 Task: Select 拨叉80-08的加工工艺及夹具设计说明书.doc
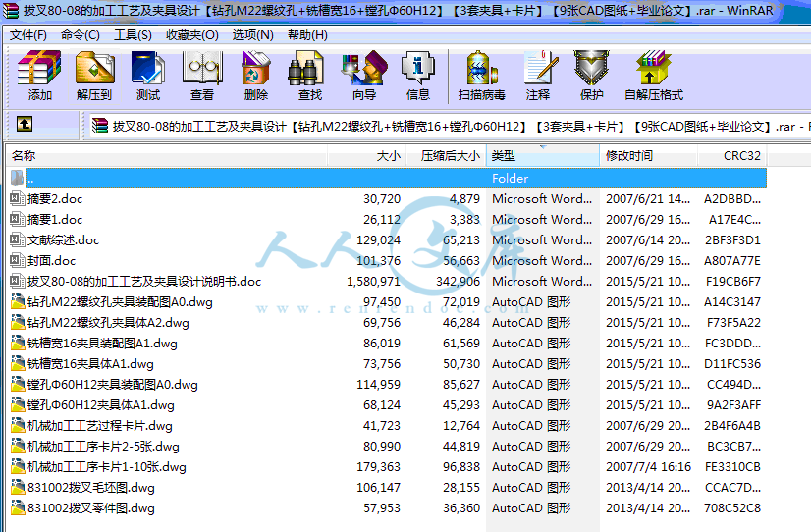point(144,282)
